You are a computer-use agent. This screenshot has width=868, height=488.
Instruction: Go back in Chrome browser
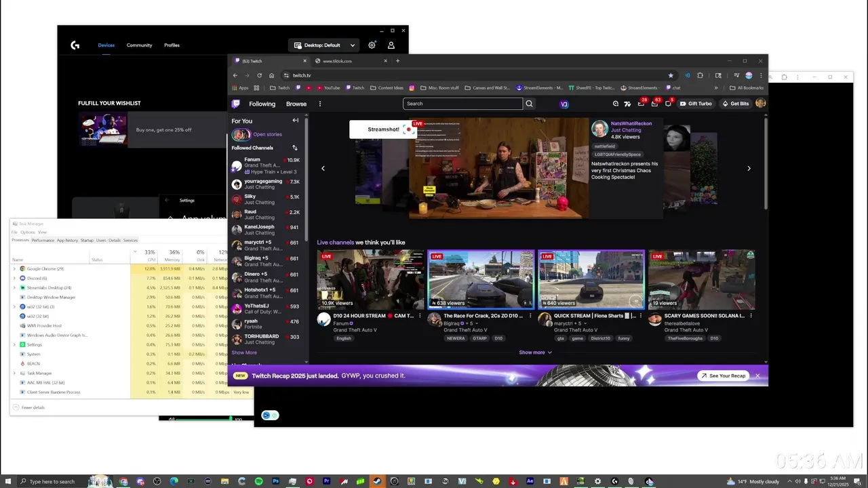click(235, 75)
